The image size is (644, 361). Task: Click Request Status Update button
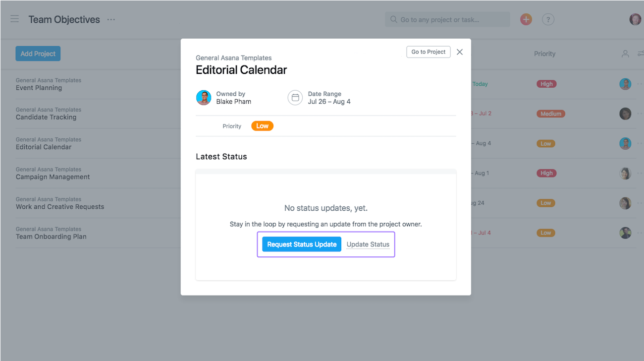302,244
